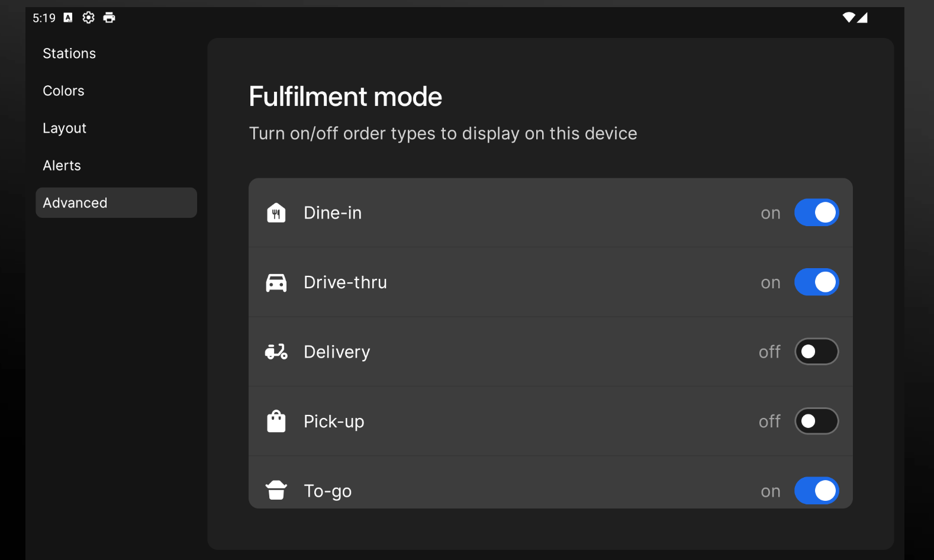The width and height of the screenshot is (934, 560).
Task: Tap the printer icon in status bar
Action: [109, 18]
